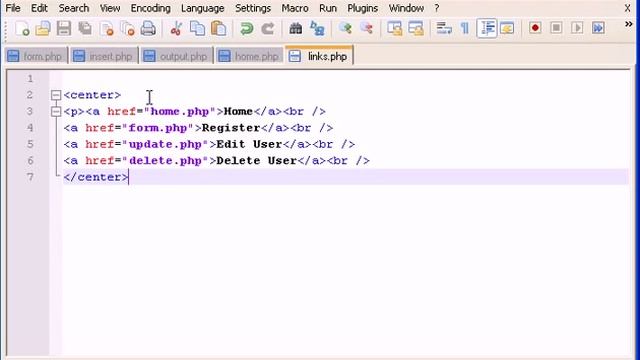
Task: Switch to the insert.php tab
Action: tap(104, 56)
